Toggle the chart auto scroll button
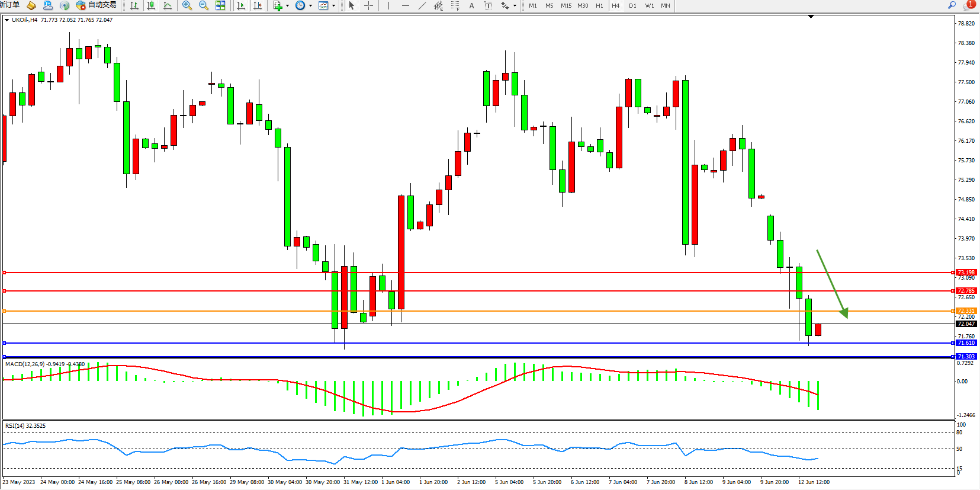 pyautogui.click(x=240, y=5)
